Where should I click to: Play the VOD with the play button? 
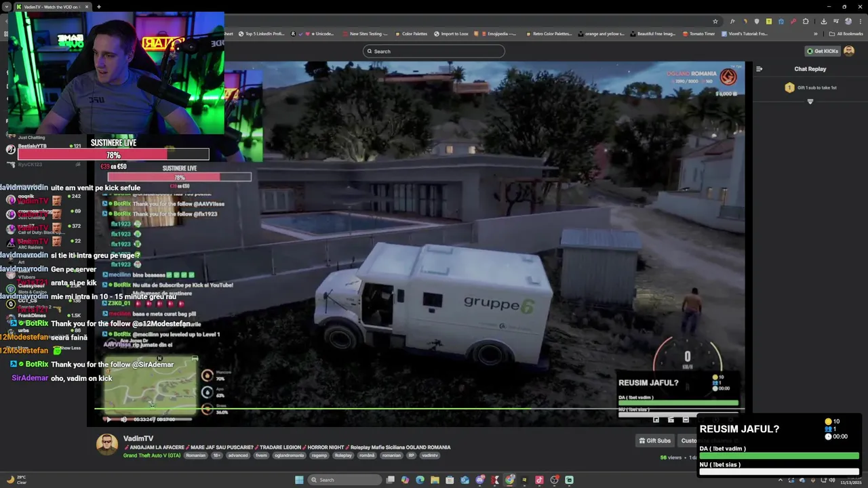108,420
